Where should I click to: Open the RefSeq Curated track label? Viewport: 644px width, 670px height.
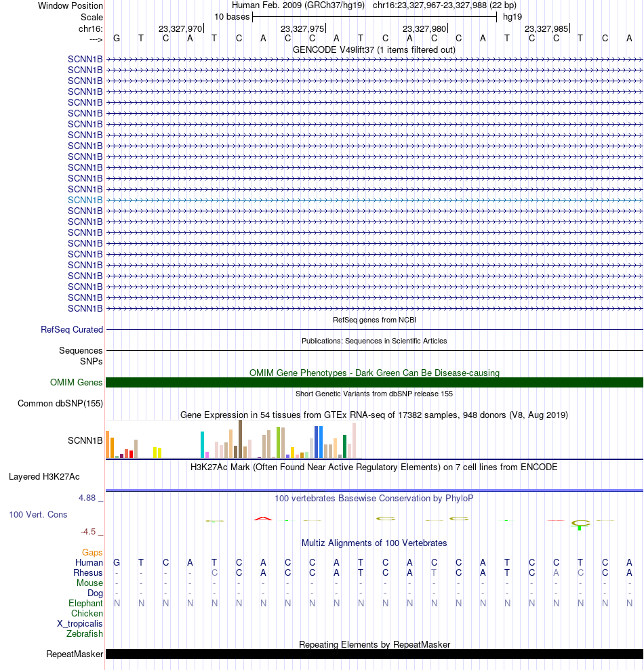coord(72,329)
